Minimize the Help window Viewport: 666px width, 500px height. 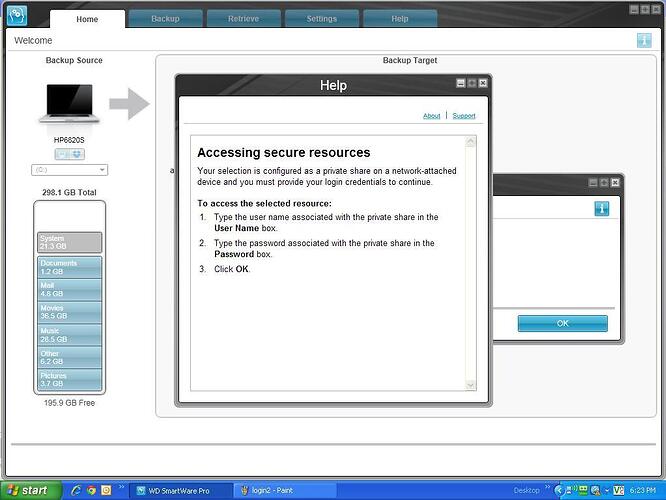coord(460,83)
